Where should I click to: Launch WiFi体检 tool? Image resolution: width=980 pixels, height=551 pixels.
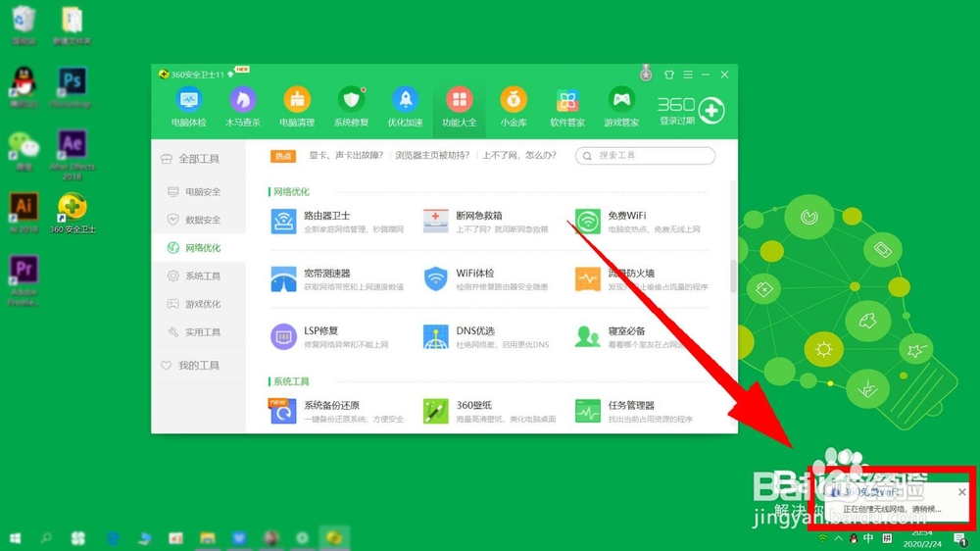pyautogui.click(x=486, y=279)
